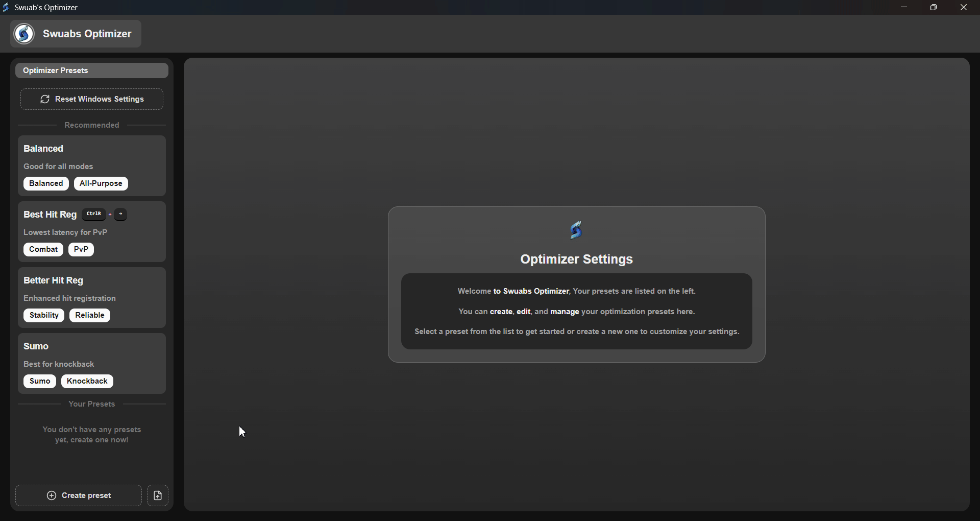Click the Swuabs Optimizer logo in header
Viewport: 980px width, 521px height.
point(24,34)
